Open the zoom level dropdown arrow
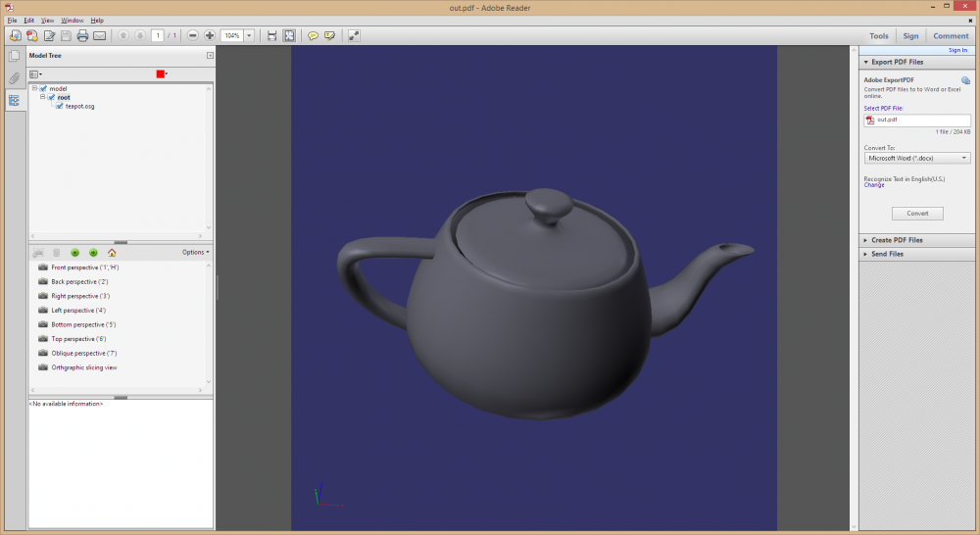Image resolution: width=980 pixels, height=535 pixels. click(x=249, y=35)
